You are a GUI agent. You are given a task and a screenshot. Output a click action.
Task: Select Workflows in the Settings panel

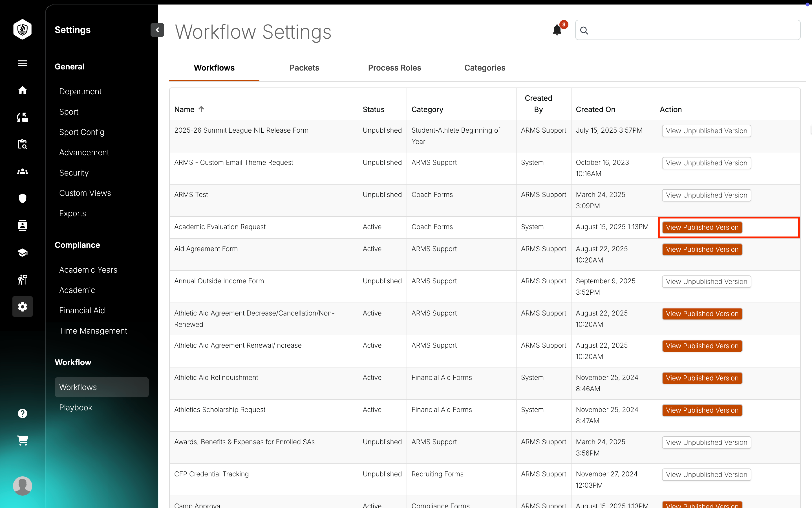101,387
